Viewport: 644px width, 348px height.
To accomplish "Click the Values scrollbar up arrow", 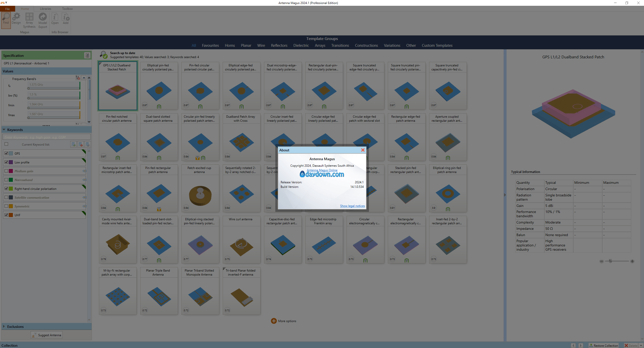I will click(x=89, y=77).
